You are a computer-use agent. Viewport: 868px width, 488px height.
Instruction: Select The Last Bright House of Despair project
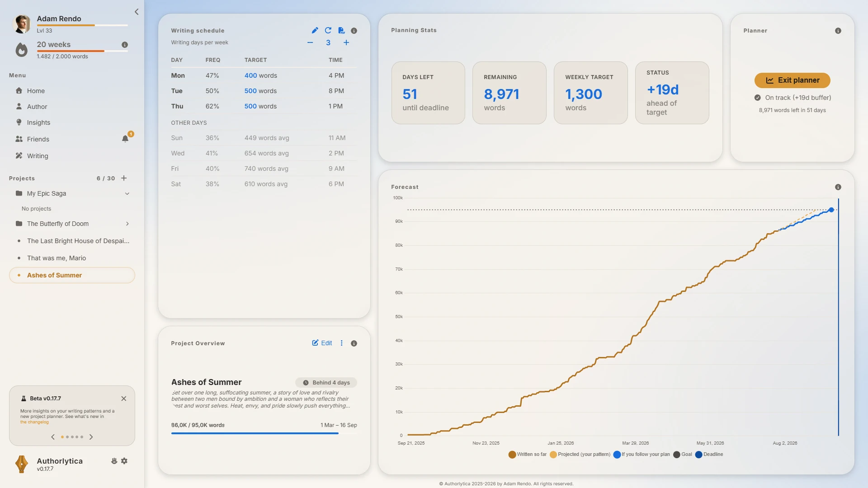point(72,241)
